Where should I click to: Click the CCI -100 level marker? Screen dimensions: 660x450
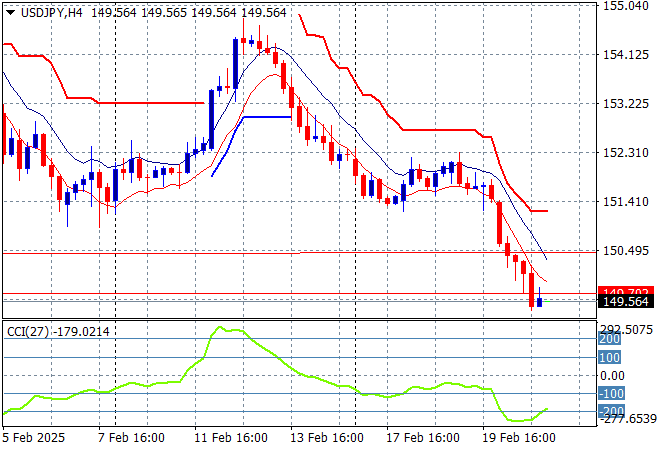610,394
